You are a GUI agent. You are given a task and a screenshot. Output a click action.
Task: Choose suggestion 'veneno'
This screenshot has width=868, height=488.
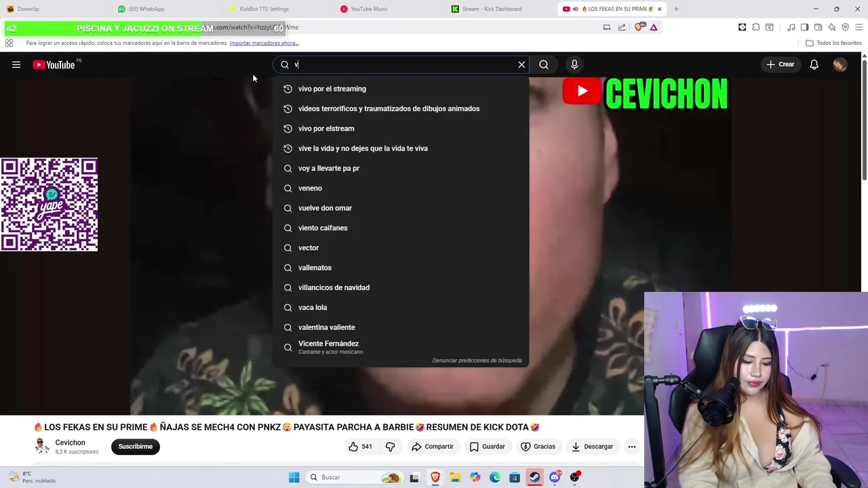(401, 188)
